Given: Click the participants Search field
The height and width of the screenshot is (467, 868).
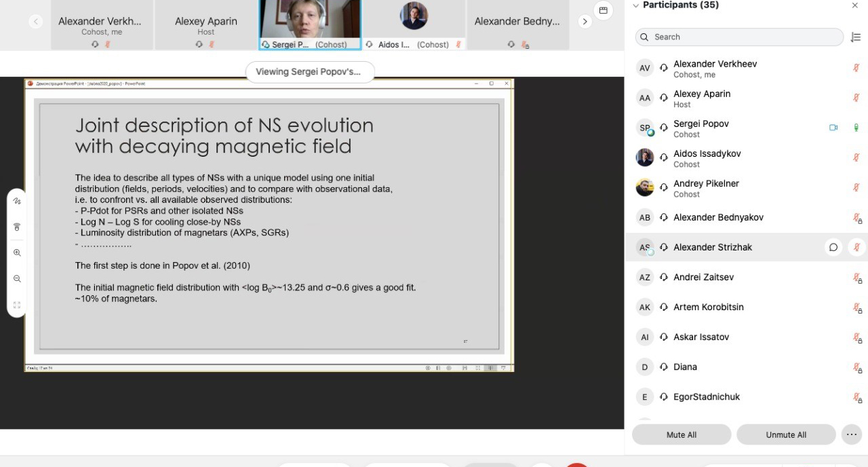Looking at the screenshot, I should 739,37.
